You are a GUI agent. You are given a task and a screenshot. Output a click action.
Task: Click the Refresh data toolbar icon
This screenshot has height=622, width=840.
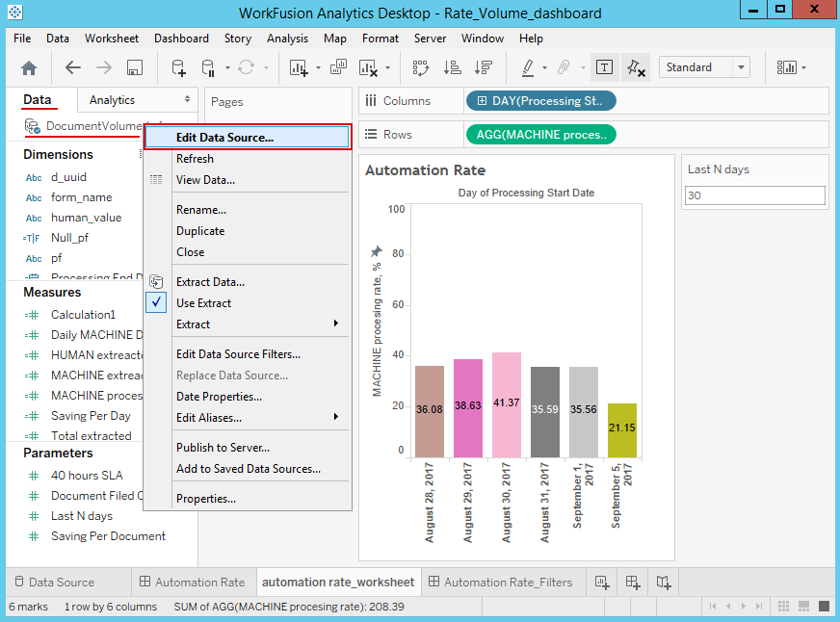(x=246, y=67)
